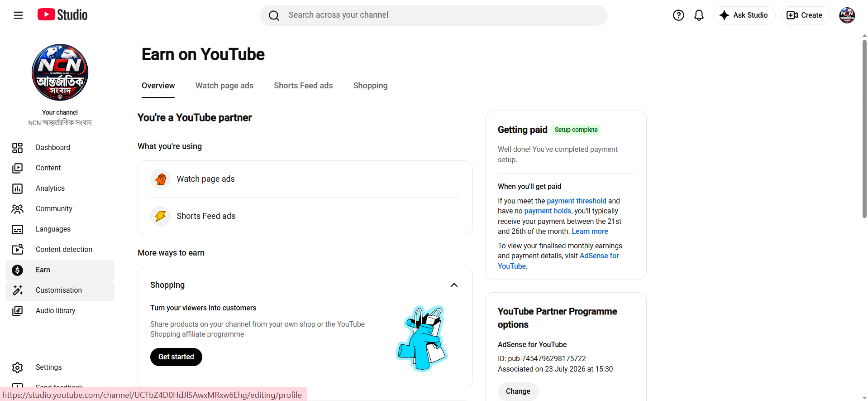Click Get started under Shopping
The image size is (868, 401).
[x=176, y=357]
